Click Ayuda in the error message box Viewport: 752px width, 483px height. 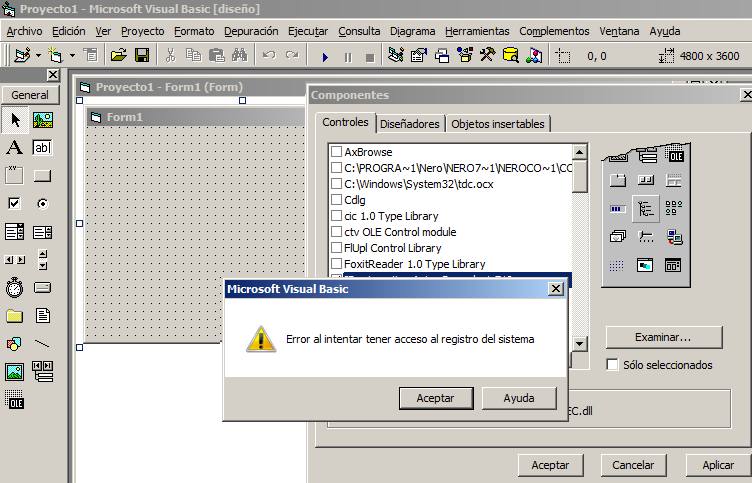click(x=519, y=398)
